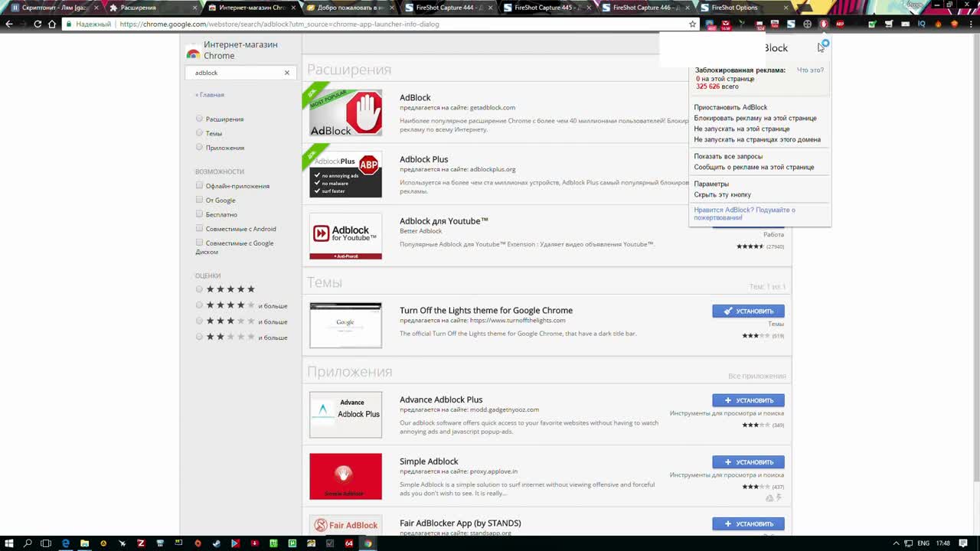The image size is (980, 551).
Task: Check Совместимые с Google Диском
Action: (x=199, y=243)
